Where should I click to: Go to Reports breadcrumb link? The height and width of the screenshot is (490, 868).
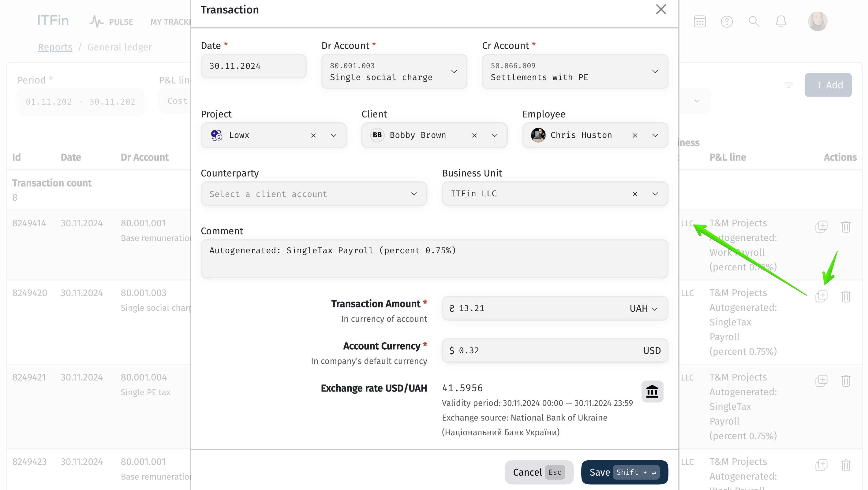[55, 47]
